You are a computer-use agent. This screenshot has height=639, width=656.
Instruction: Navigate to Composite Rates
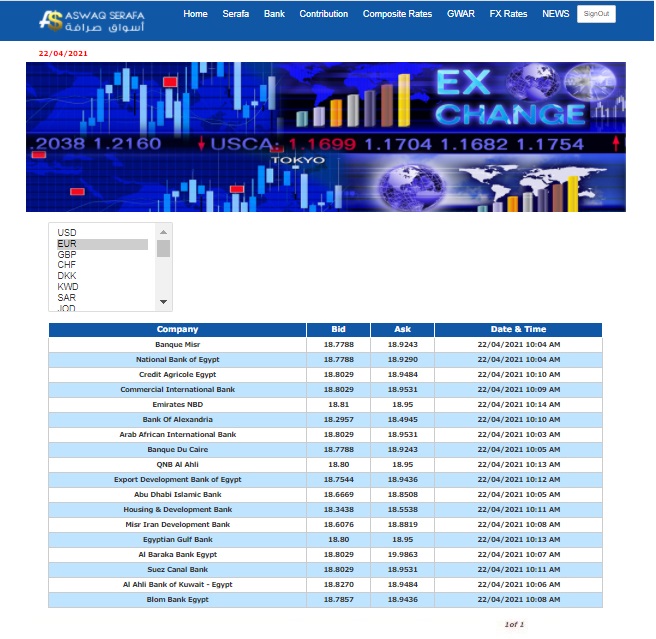[x=397, y=14]
